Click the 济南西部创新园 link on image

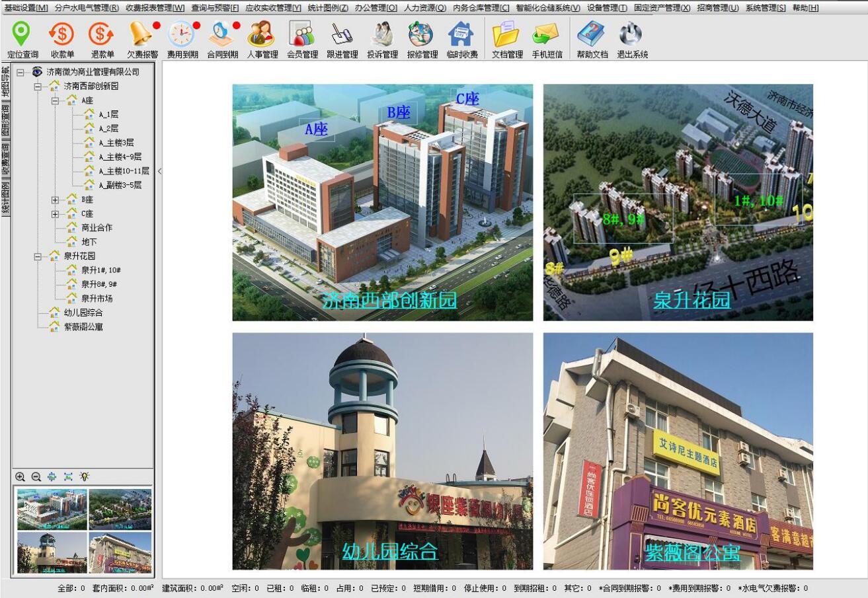click(389, 301)
